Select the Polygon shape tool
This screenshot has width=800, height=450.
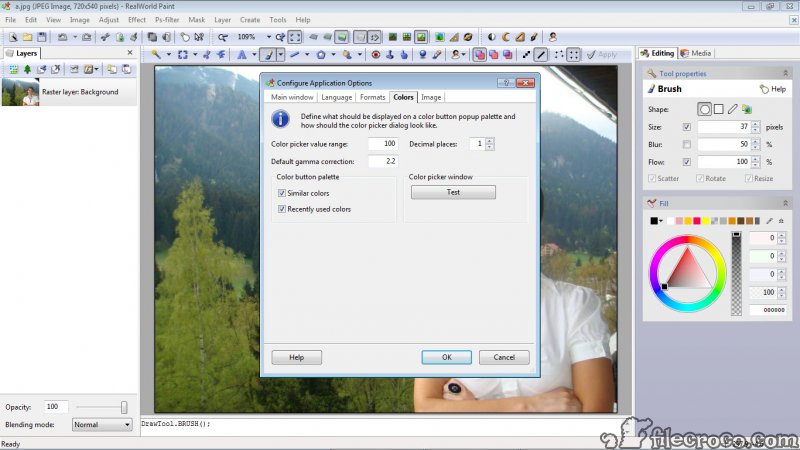click(x=321, y=54)
